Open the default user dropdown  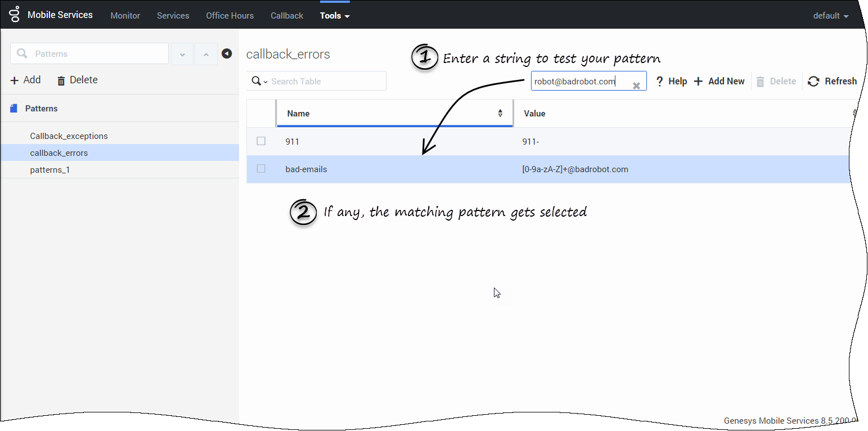click(830, 16)
